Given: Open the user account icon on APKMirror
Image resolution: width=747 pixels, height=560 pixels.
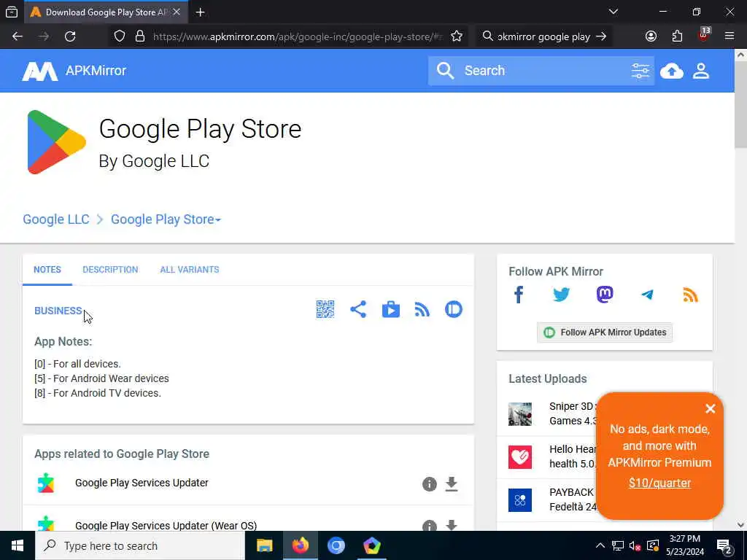Looking at the screenshot, I should click(x=701, y=71).
